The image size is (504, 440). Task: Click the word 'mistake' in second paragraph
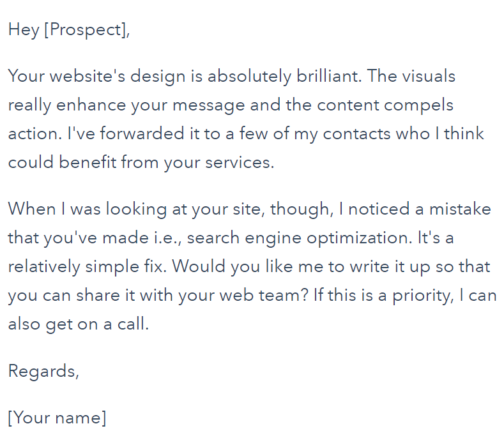[460, 209]
